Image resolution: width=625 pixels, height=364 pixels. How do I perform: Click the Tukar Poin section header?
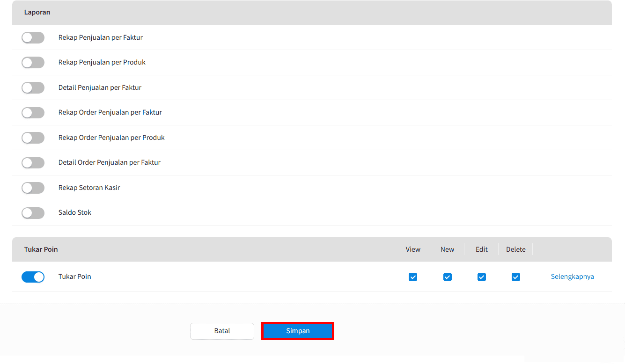pyautogui.click(x=41, y=249)
